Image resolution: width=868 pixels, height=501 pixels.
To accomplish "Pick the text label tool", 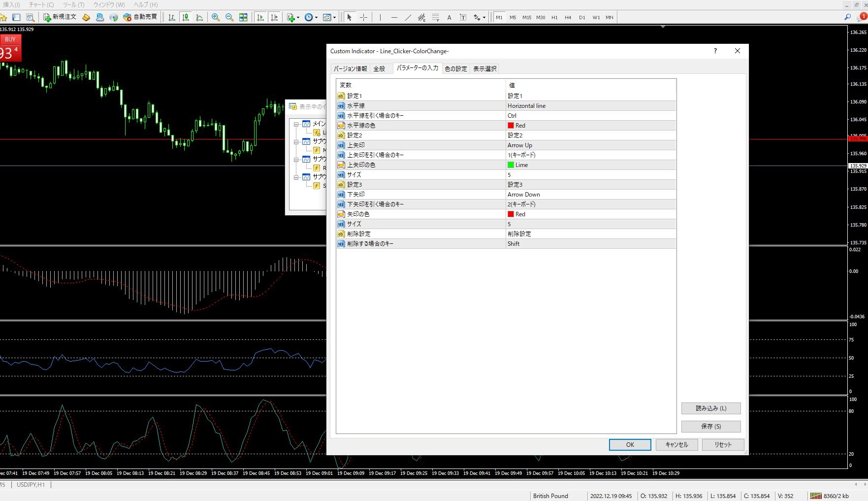I will pos(449,17).
